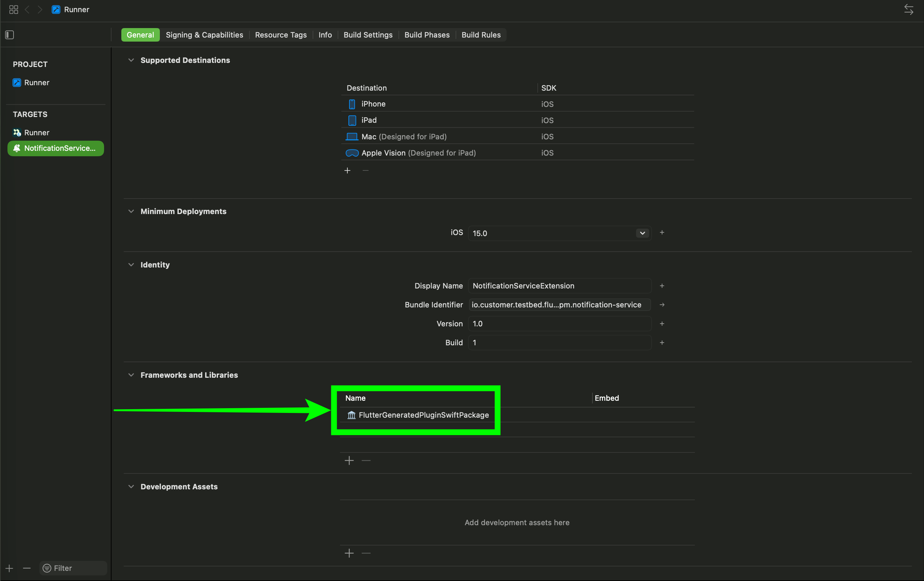Select the iPad destination row
This screenshot has width=924, height=581.
click(368, 120)
